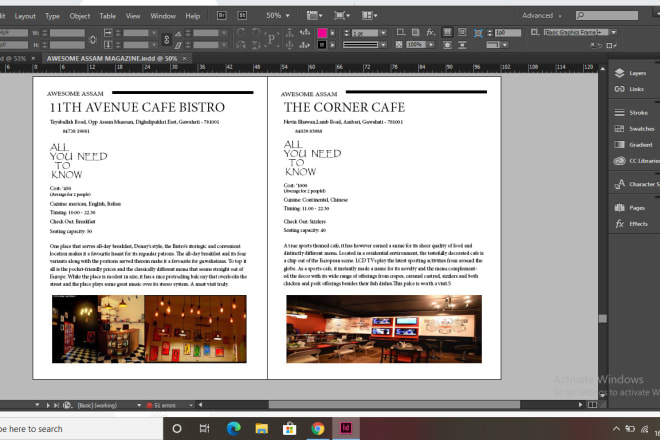Image resolution: width=660 pixels, height=440 pixels.
Task: Toggle constrain proportions for scaling chain
Action: click(x=166, y=39)
